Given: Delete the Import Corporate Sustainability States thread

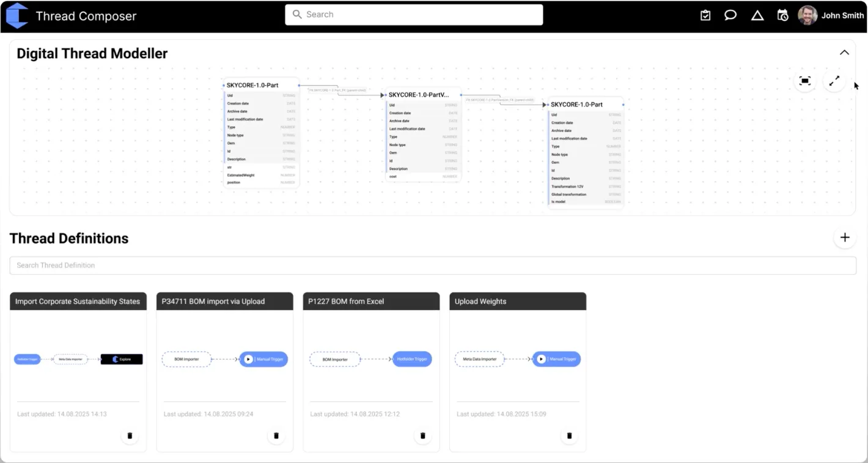Looking at the screenshot, I should pyautogui.click(x=130, y=436).
